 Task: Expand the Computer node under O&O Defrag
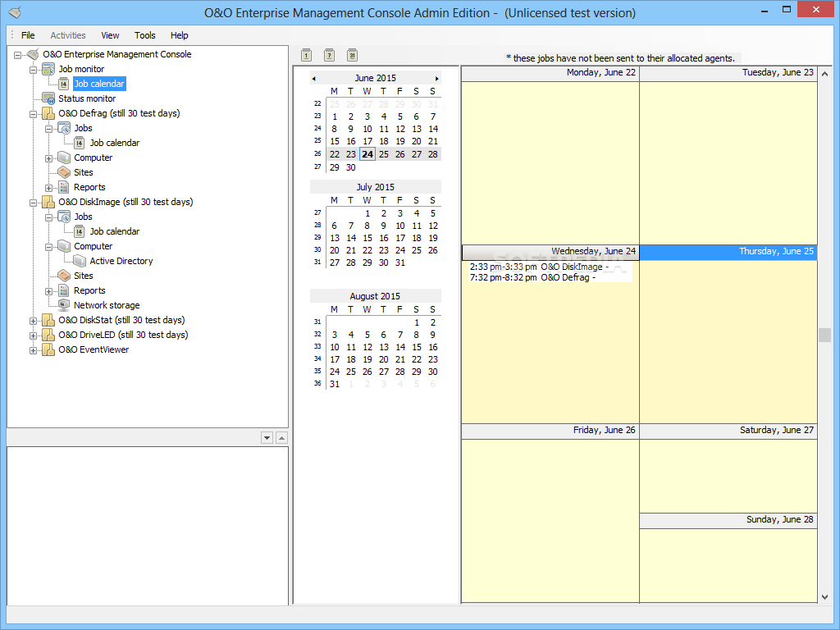pos(48,158)
